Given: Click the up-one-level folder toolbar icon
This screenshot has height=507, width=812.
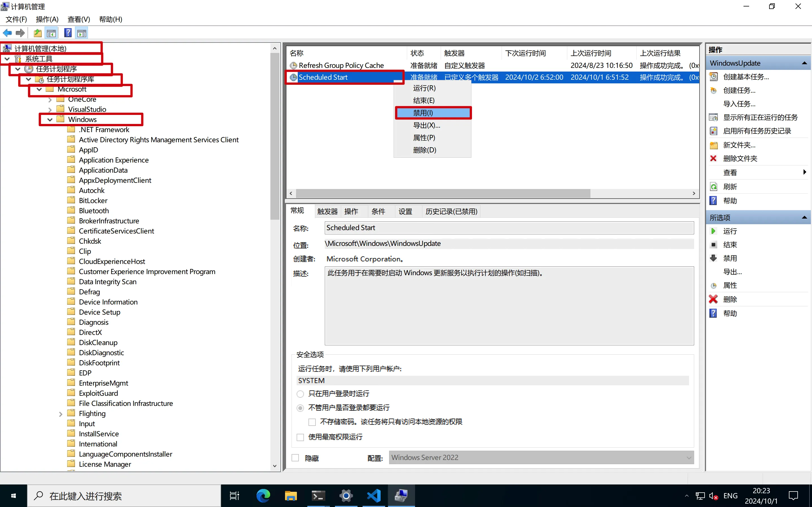Looking at the screenshot, I should (37, 33).
